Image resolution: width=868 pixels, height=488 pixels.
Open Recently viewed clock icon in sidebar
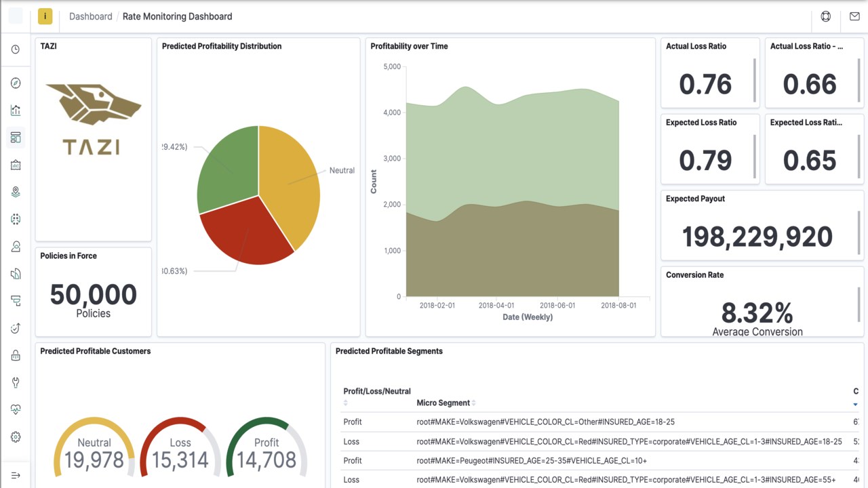tap(16, 49)
